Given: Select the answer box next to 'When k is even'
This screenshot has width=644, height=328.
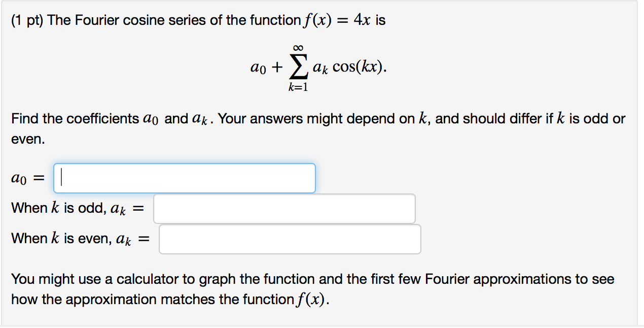Looking at the screenshot, I should tap(289, 239).
